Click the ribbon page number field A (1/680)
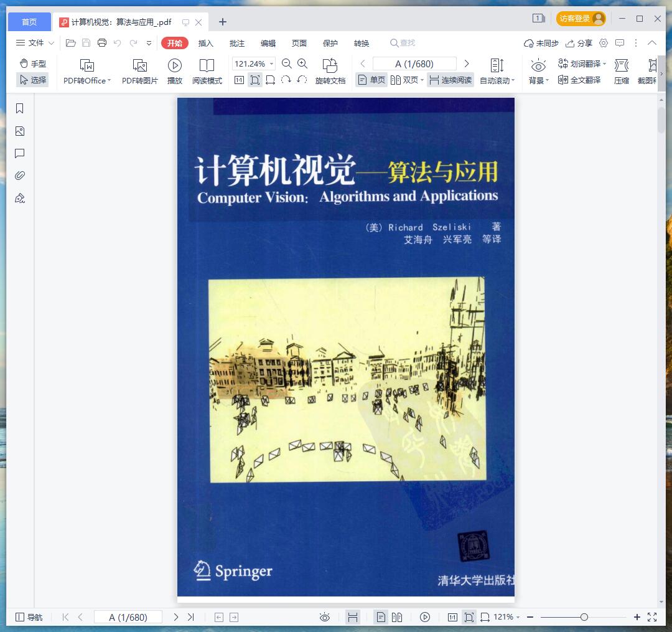 tap(414, 64)
